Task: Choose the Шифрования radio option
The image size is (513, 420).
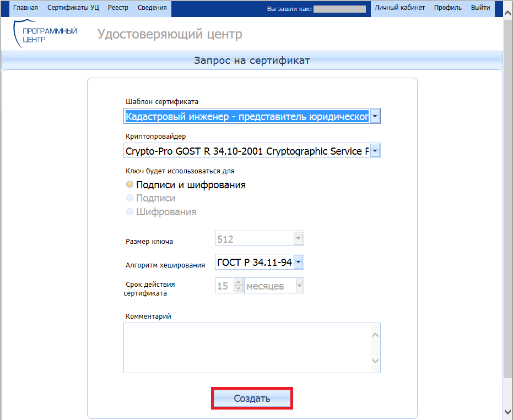Action: pos(130,212)
